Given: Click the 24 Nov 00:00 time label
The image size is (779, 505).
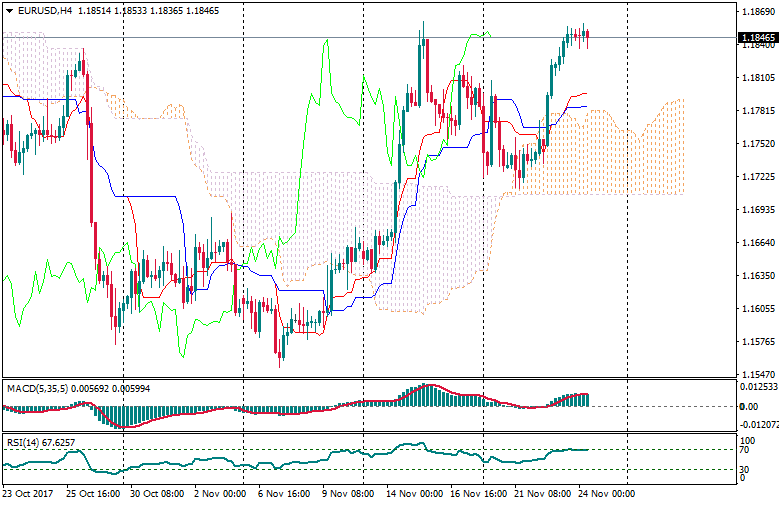Looking at the screenshot, I should [607, 494].
